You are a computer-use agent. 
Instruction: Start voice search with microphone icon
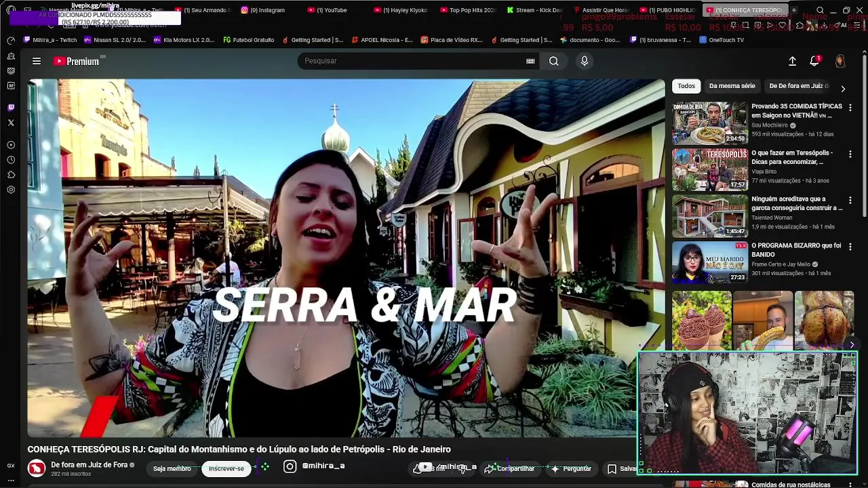pyautogui.click(x=585, y=61)
